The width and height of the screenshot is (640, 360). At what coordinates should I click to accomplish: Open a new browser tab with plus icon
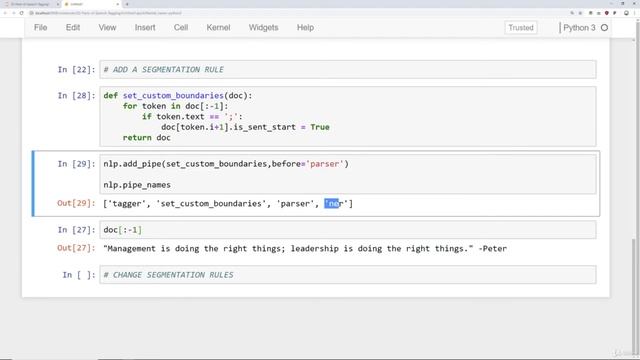point(127,4)
